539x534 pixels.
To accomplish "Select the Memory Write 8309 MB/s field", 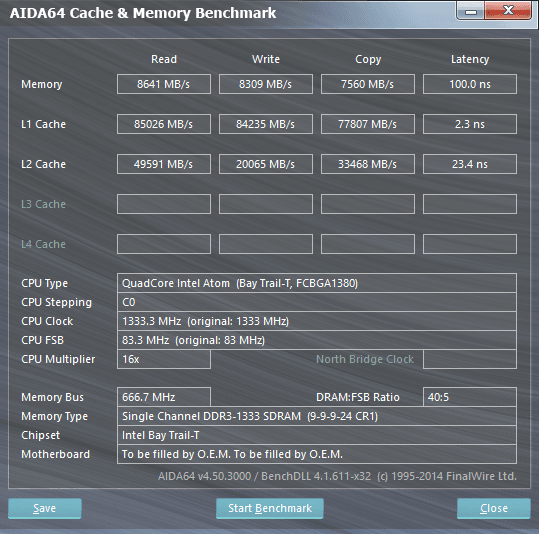I will tap(266, 84).
